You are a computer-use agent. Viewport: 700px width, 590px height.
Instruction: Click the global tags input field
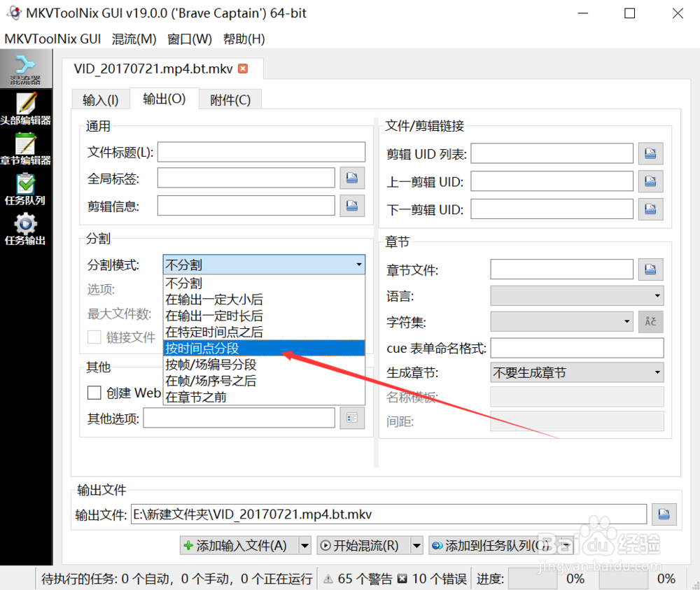(x=246, y=178)
